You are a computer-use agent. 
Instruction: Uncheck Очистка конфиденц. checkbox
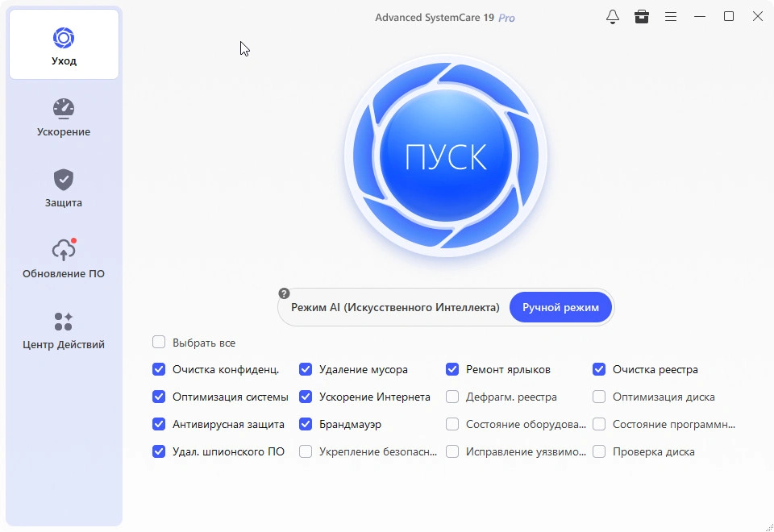coord(159,370)
